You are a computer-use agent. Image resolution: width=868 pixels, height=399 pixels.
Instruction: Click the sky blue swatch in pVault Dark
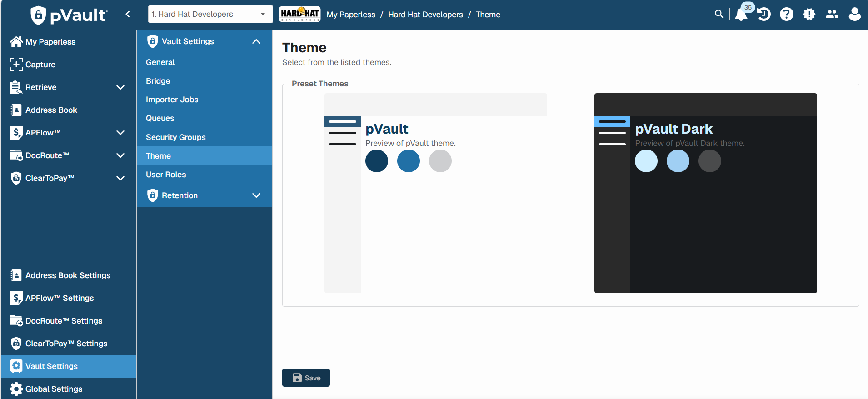(678, 161)
